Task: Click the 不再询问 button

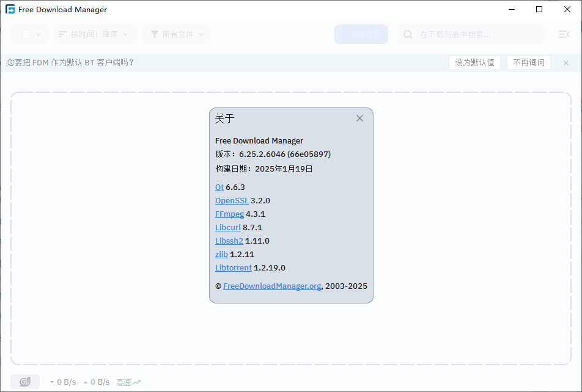Action: [528, 62]
